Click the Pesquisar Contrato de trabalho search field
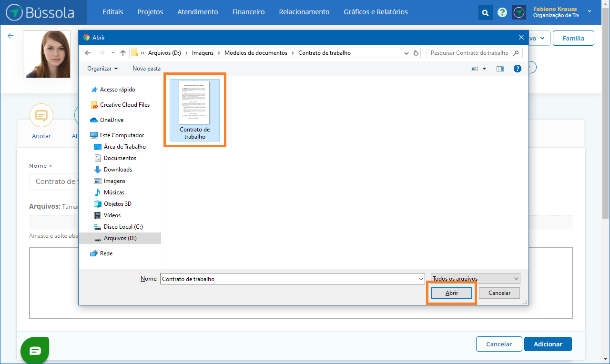 (x=475, y=53)
